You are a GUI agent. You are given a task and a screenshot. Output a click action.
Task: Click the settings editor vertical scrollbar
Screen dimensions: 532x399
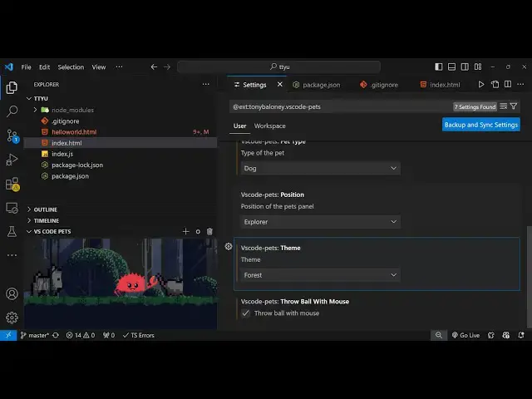coord(530,275)
